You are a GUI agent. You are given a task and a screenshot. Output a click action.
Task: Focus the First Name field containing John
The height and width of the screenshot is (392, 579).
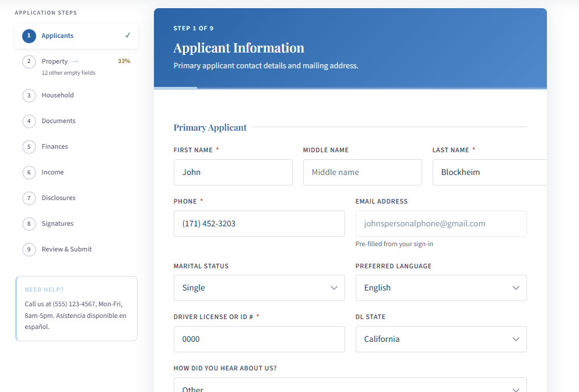[233, 172]
